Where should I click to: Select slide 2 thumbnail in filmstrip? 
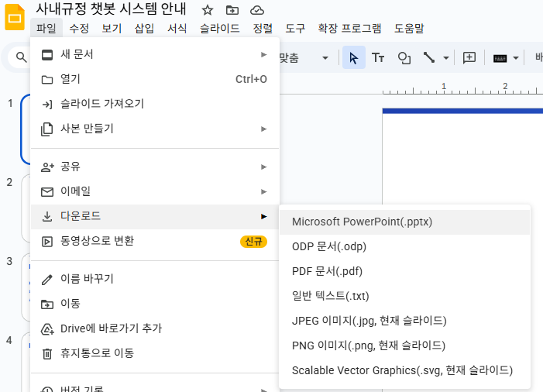[x=26, y=208]
